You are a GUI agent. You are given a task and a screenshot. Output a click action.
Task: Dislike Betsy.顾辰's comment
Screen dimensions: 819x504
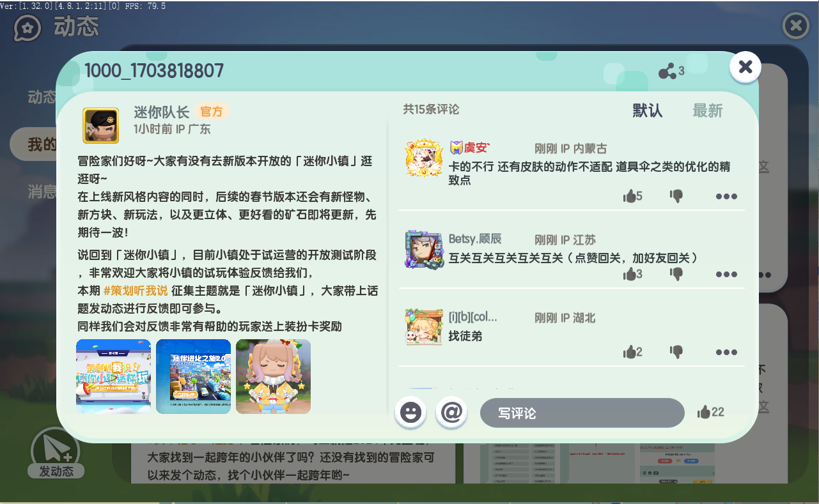[676, 274]
